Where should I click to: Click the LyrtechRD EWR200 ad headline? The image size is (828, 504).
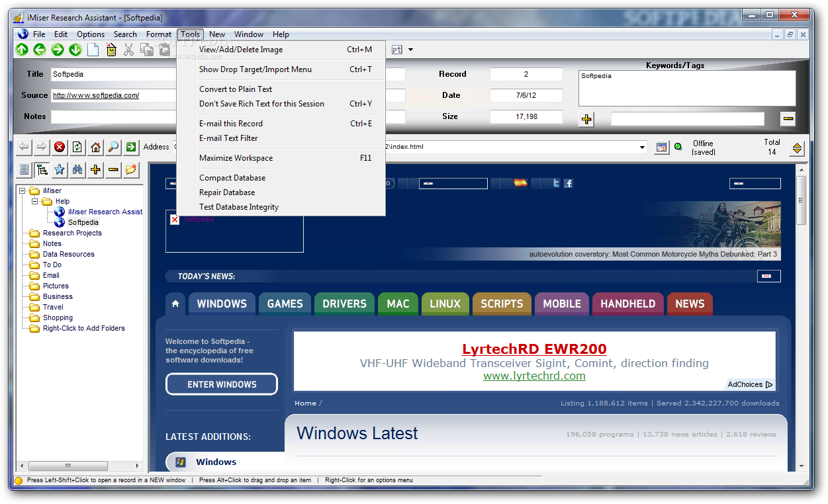[x=534, y=349]
